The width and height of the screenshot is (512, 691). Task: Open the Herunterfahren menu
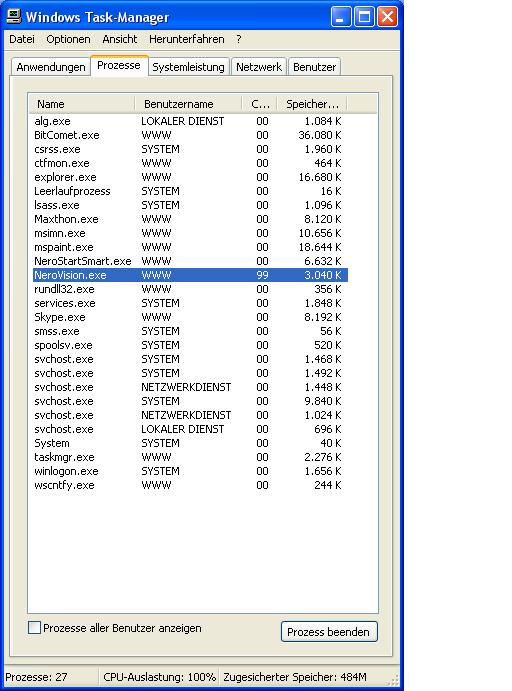point(186,39)
